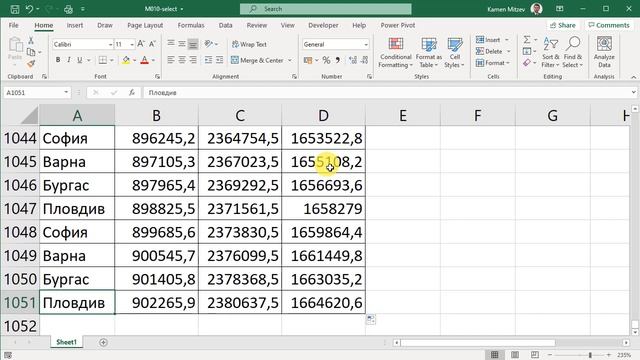This screenshot has height=360, width=640.
Task: Increase the cell indent
Action: 220,60
